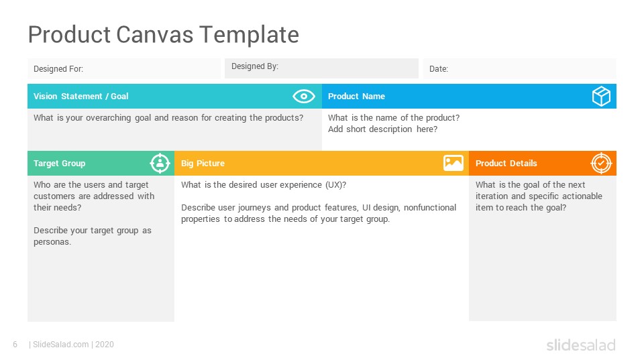Click the checkmark target icon in Product Details
The width and height of the screenshot is (644, 362).
(x=601, y=164)
